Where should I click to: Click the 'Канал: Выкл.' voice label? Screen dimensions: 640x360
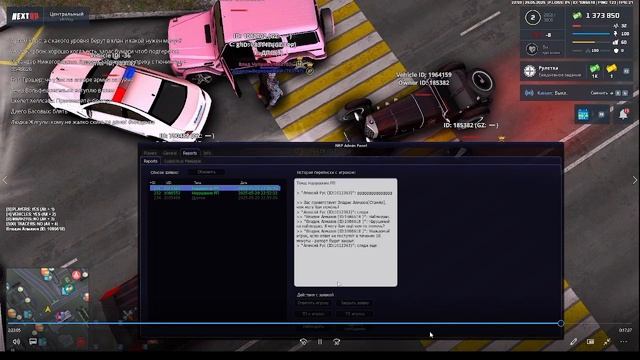[x=552, y=93]
